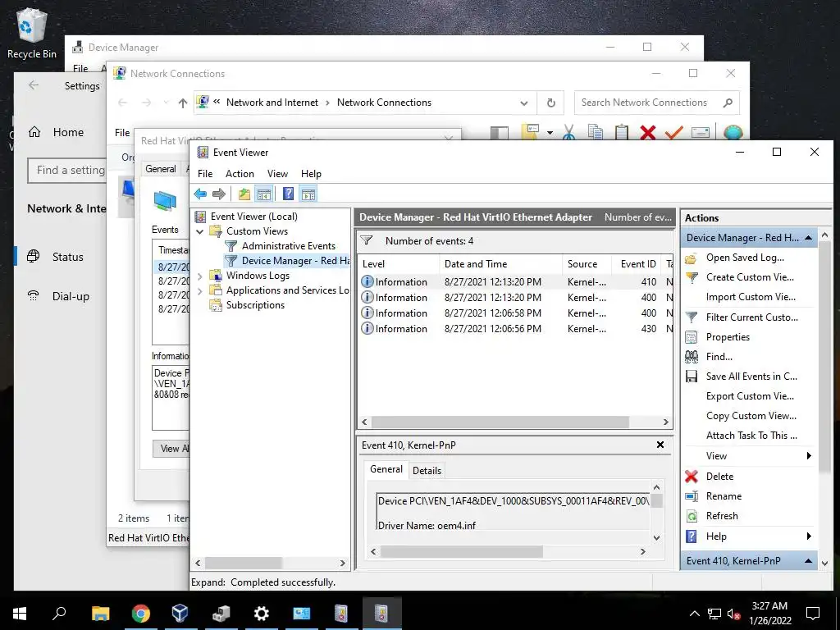Click the Filter Current Custom View funnel icon
The height and width of the screenshot is (630, 840).
pyautogui.click(x=692, y=317)
